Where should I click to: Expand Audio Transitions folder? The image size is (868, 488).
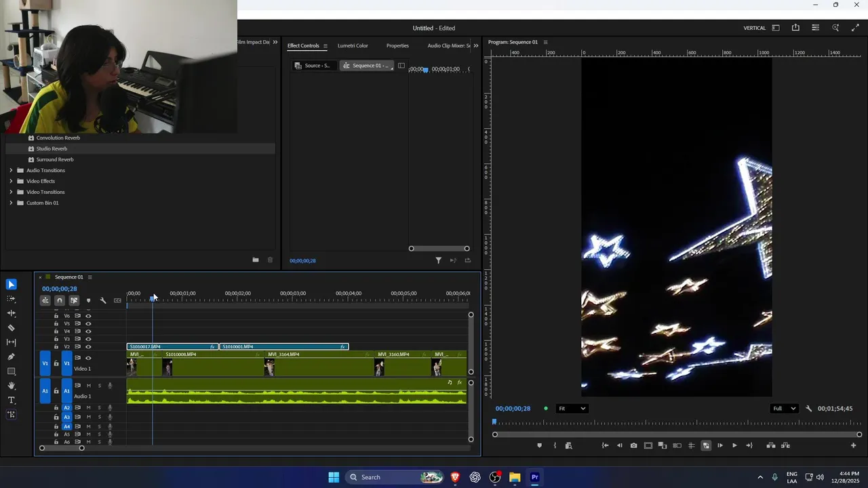point(11,170)
